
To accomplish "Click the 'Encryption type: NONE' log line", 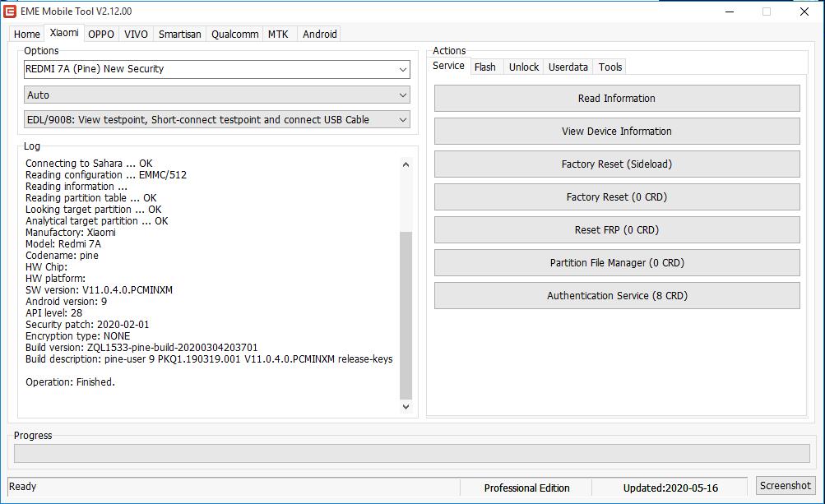I will tap(78, 336).
